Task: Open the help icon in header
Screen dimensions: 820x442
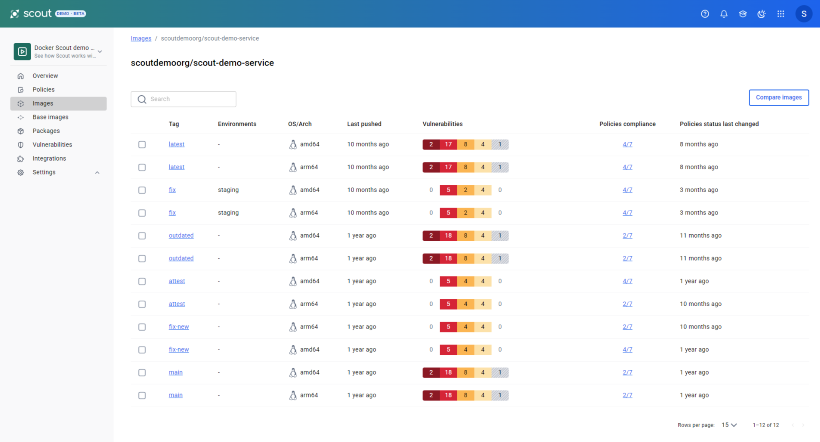Action: [x=705, y=14]
